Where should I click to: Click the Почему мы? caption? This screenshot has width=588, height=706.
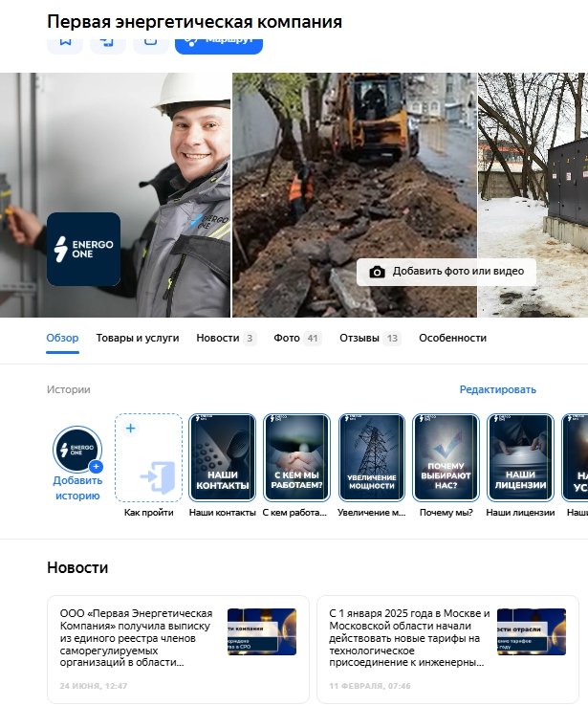tap(446, 513)
